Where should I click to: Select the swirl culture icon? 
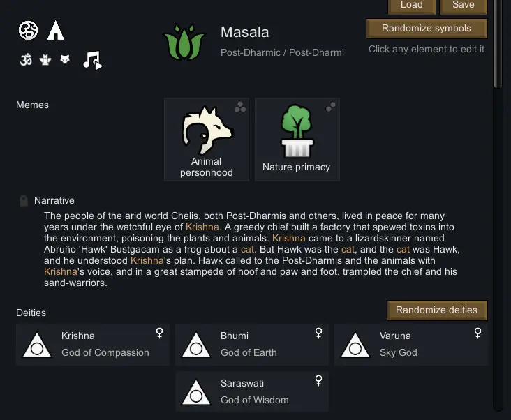click(x=28, y=30)
